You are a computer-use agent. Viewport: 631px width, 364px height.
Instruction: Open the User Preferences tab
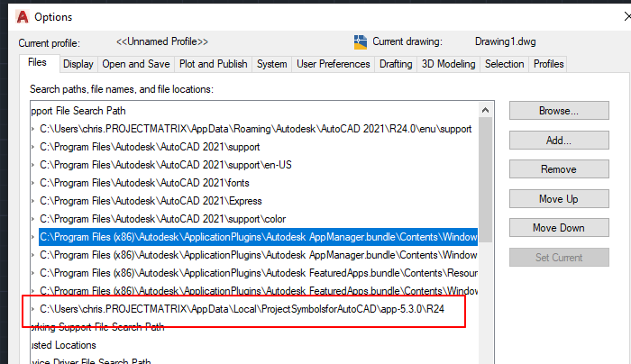[334, 64]
